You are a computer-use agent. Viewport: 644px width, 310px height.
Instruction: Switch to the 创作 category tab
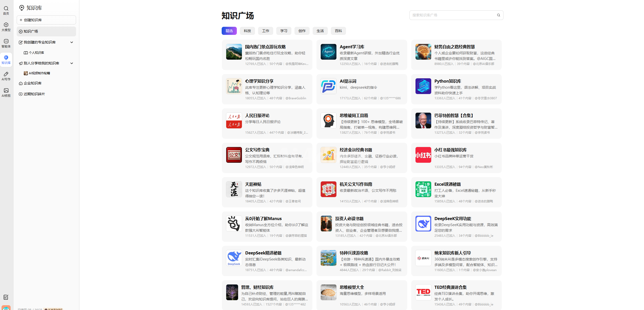302,31
